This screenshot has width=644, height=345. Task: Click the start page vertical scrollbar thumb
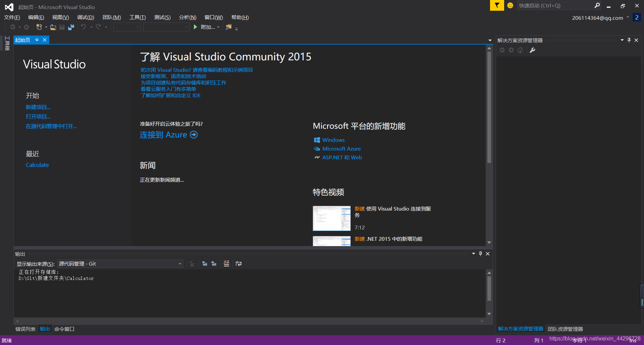coord(489,107)
